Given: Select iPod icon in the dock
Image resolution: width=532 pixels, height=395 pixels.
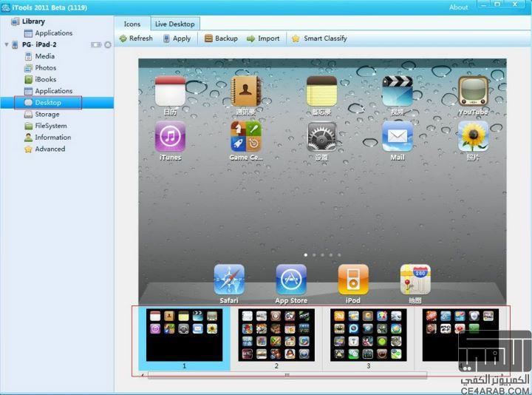Looking at the screenshot, I should (x=353, y=280).
